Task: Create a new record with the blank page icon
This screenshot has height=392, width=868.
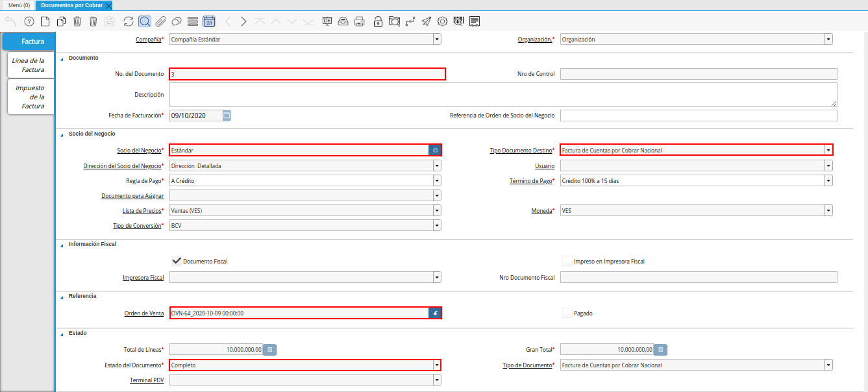Action: 45,21
